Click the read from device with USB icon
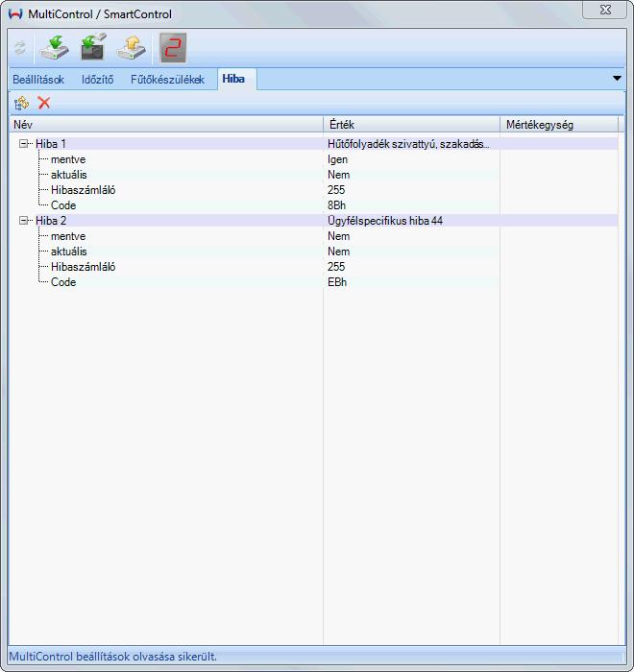The image size is (634, 672). click(93, 47)
